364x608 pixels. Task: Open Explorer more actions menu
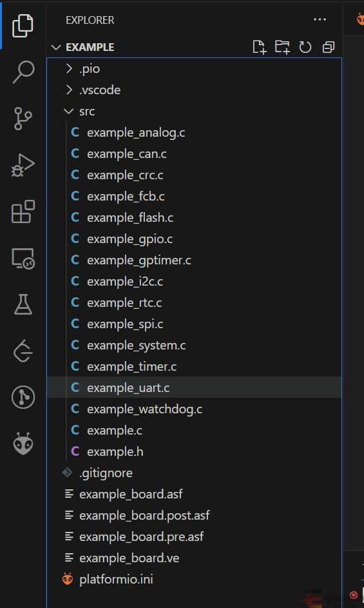click(x=320, y=19)
